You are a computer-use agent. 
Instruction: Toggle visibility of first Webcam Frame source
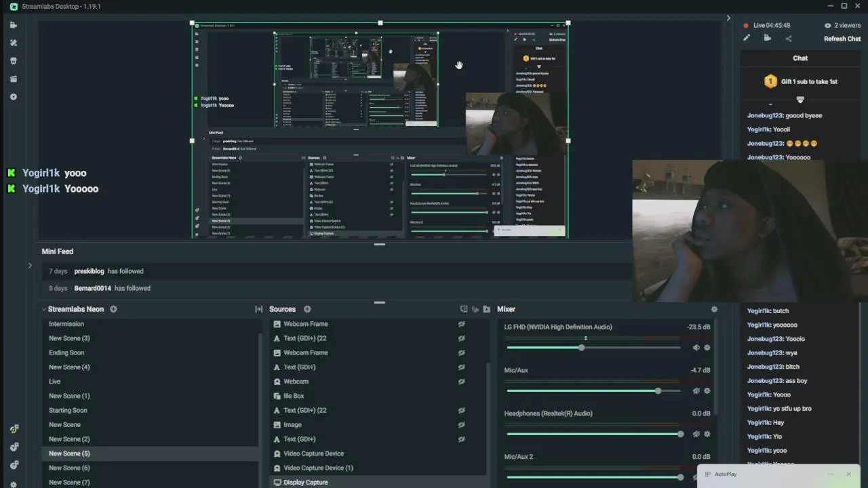(x=461, y=324)
